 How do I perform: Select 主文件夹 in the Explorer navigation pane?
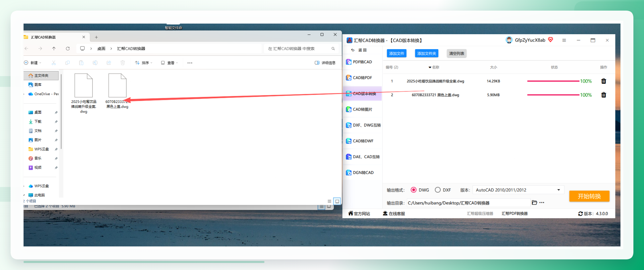coord(41,76)
